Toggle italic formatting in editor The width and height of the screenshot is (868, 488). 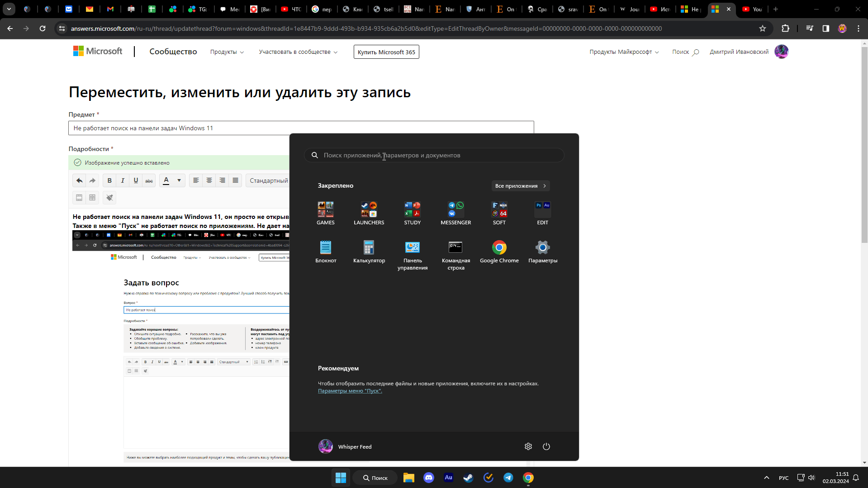[123, 180]
